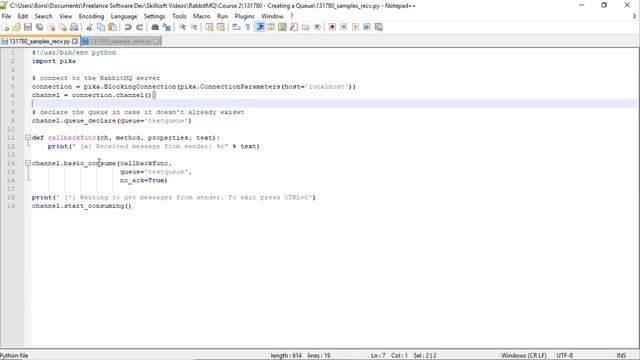Toggle the Document Map panel icon

coord(282,27)
